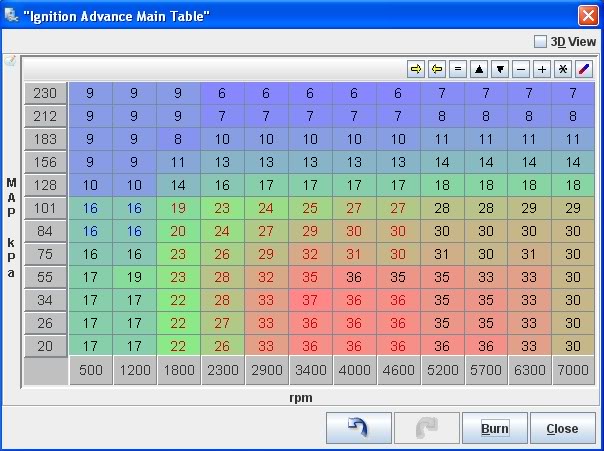Select the 7000 rpm axis bin

pos(573,370)
